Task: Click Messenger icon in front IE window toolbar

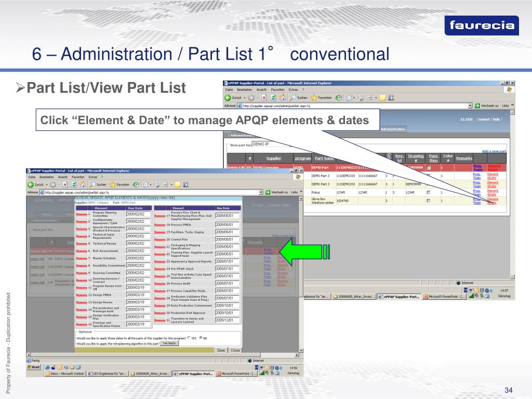Action: [x=185, y=184]
